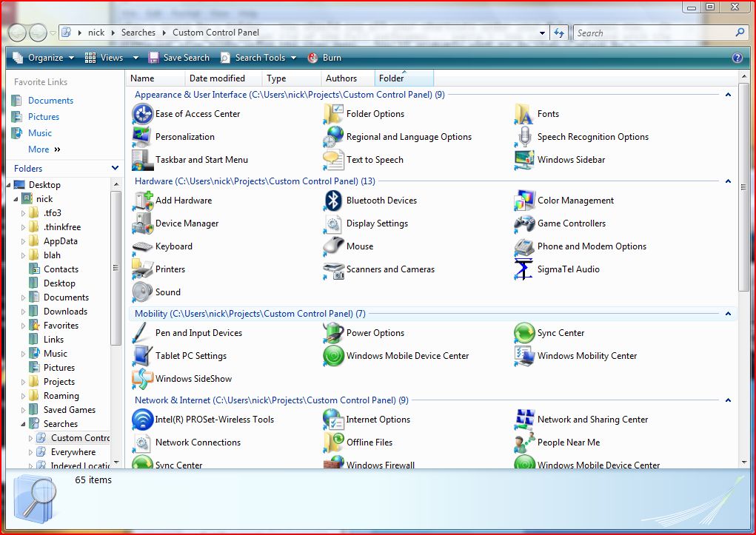Select Downloads in the folder tree
Screen dimensions: 756x535
click(x=66, y=312)
